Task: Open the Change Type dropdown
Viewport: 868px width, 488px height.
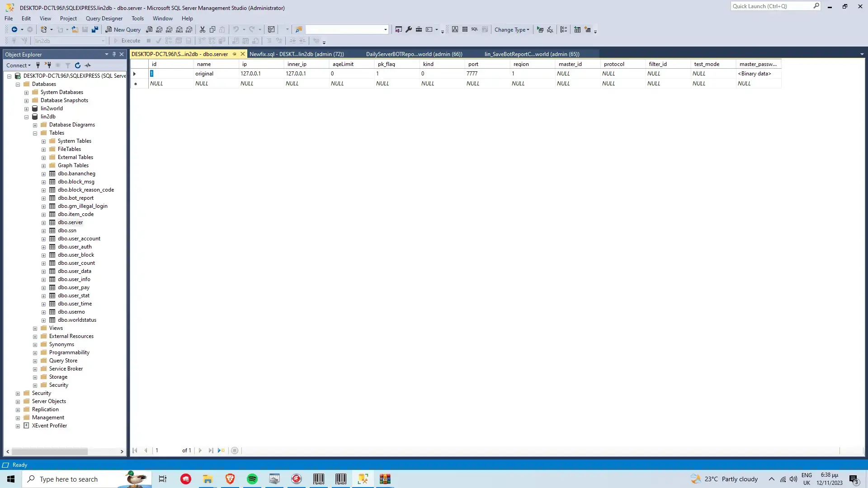Action: tap(512, 30)
